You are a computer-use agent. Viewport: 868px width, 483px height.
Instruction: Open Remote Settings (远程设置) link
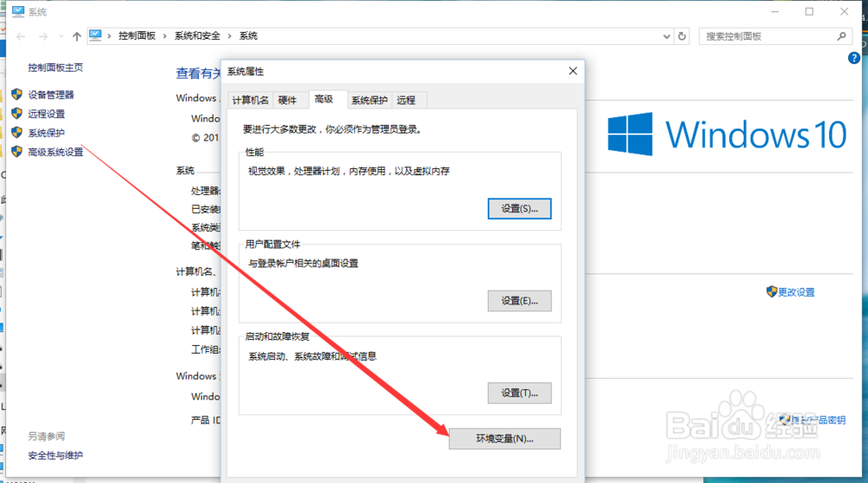(x=47, y=114)
